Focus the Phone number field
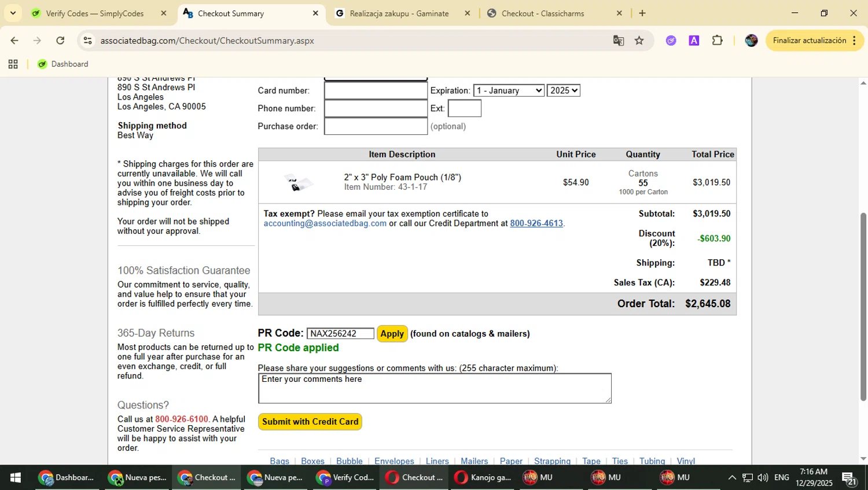This screenshot has width=868, height=490. [x=376, y=108]
